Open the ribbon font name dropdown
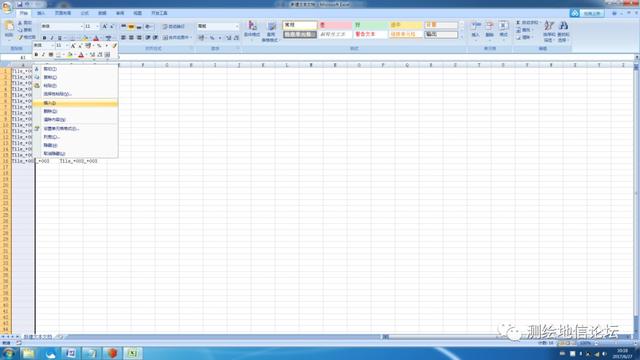This screenshot has height=360, width=640. click(x=81, y=26)
